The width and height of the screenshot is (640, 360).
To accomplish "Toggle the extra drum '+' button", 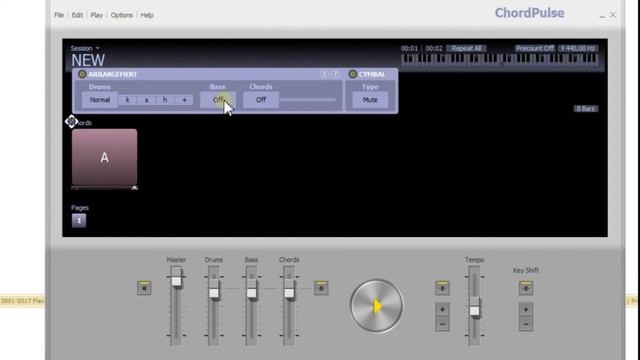I will click(184, 100).
